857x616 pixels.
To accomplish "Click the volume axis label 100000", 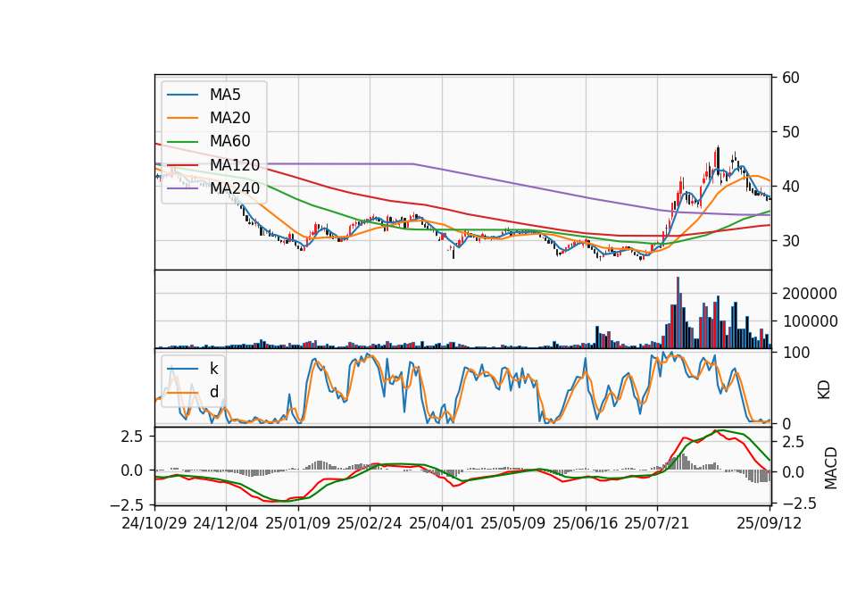I will click(810, 321).
